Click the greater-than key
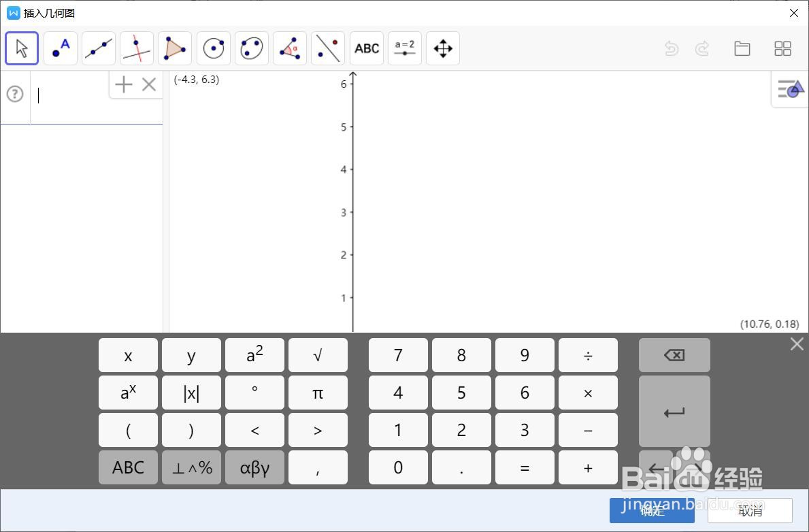The height and width of the screenshot is (532, 809). click(318, 430)
